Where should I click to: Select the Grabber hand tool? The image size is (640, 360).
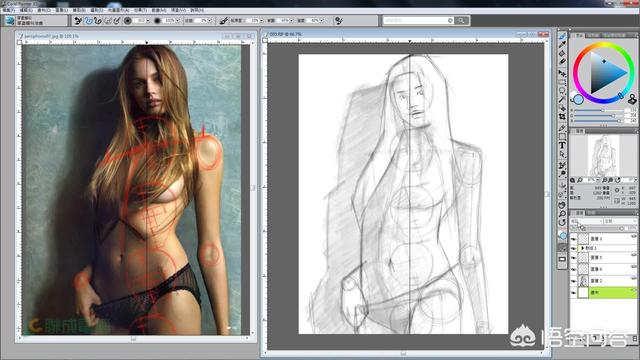click(562, 205)
